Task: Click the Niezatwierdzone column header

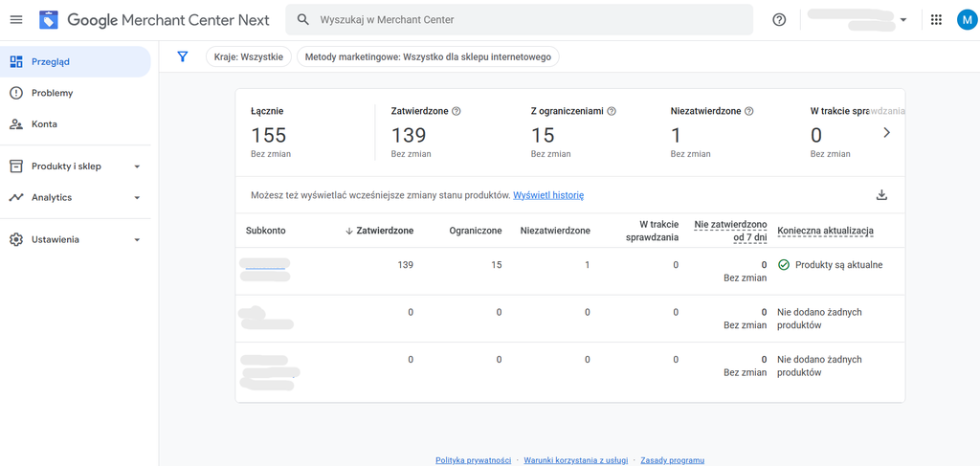Action: pos(555,231)
